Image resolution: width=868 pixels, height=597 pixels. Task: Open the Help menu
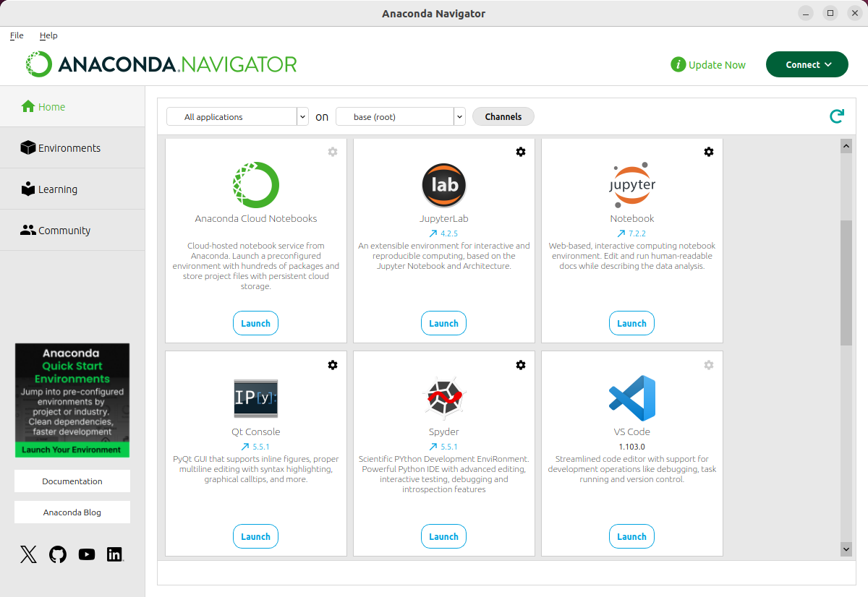pos(48,35)
